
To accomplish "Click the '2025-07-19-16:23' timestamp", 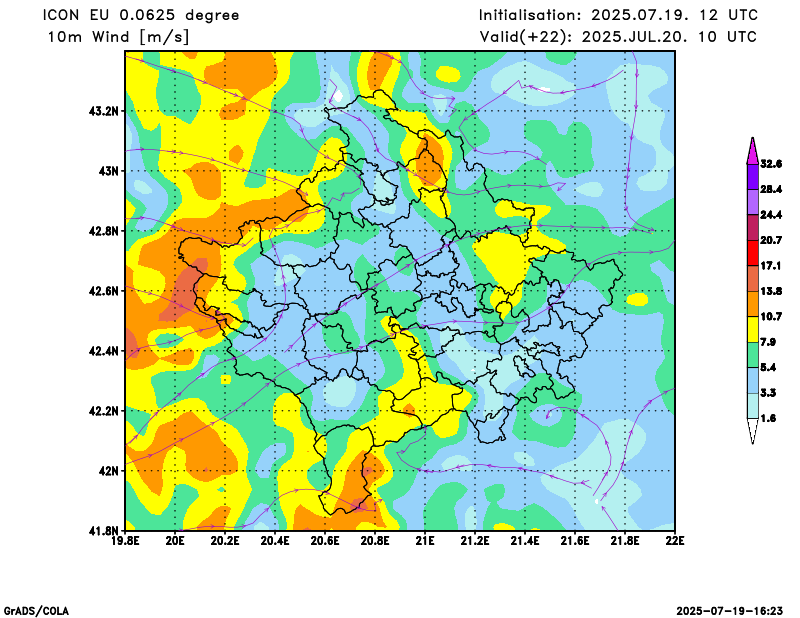I will point(730,611).
